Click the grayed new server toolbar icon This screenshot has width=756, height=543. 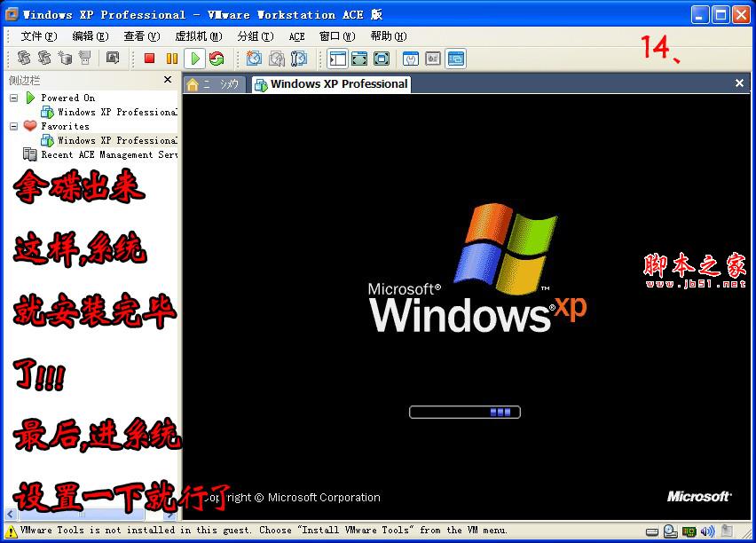65,58
